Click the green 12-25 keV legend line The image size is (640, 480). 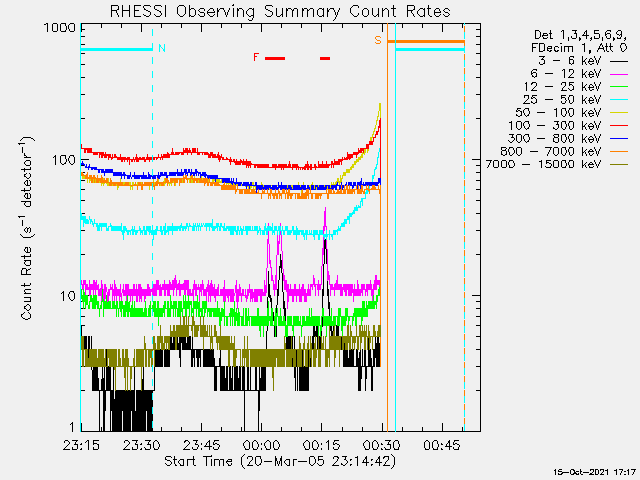point(619,87)
